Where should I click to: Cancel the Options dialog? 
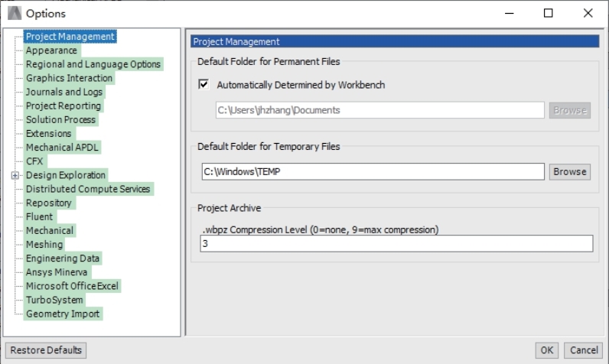[x=583, y=350]
